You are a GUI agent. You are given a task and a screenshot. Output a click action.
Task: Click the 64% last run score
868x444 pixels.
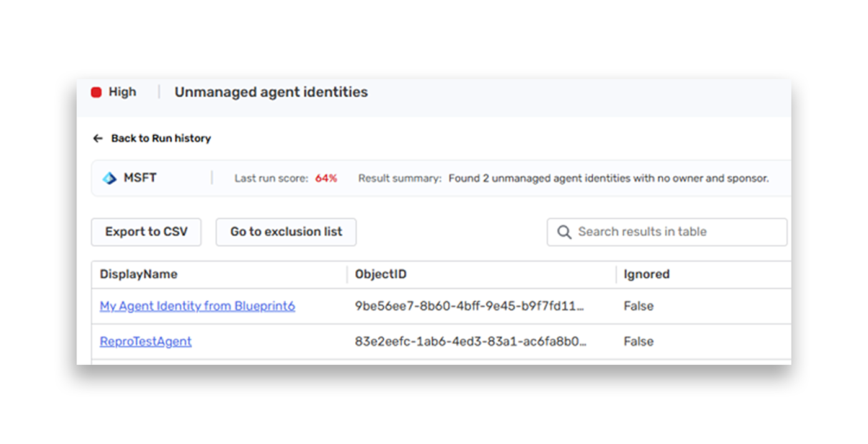click(x=326, y=179)
